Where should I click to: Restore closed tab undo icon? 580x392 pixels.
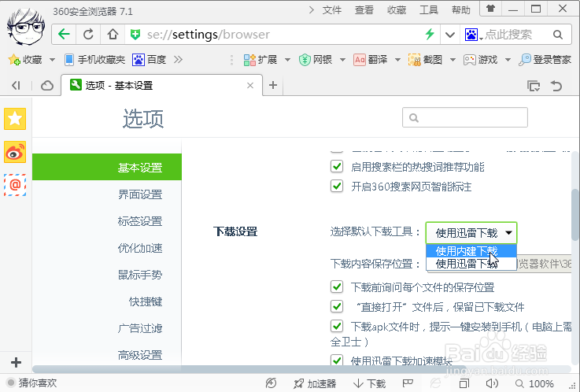coord(556,86)
